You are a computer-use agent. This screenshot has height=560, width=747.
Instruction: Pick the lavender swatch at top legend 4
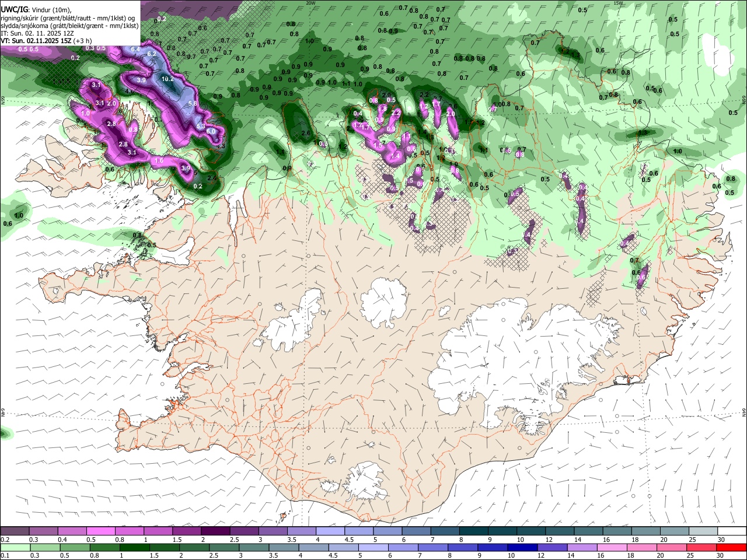pos(330,531)
